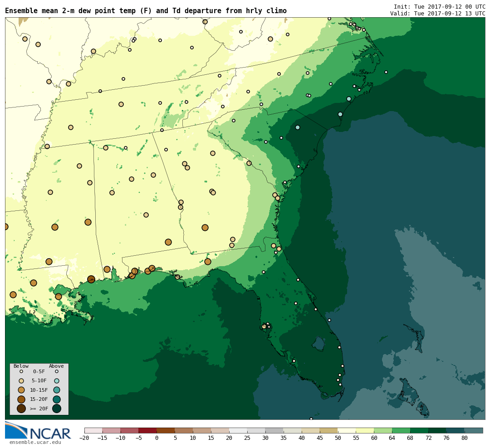Click the '45' colorbar tick label
Viewport: 490px width, 448px height.
pos(320,438)
